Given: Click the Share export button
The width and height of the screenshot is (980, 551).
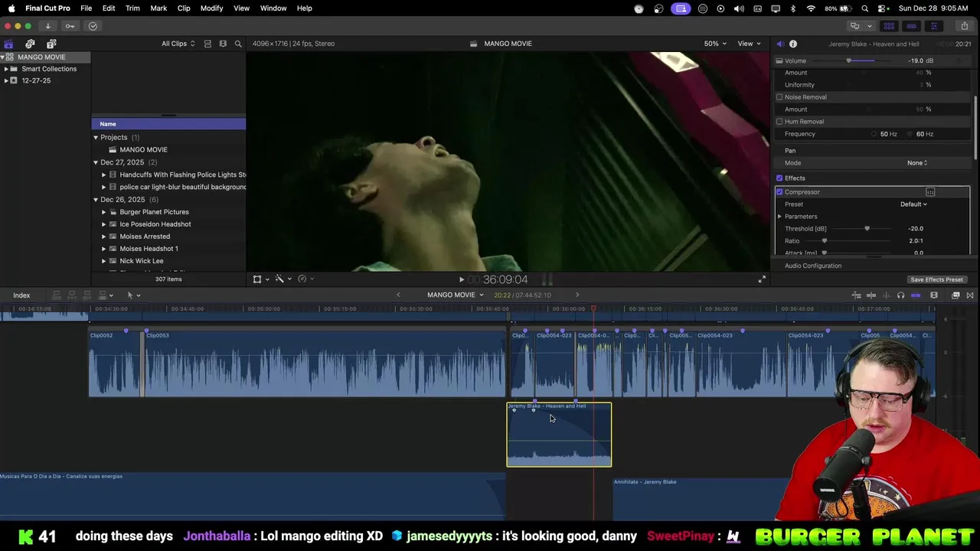Looking at the screenshot, I should point(964,26).
